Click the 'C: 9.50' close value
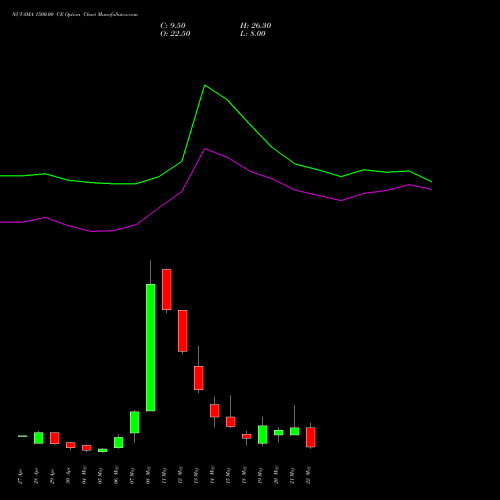 (x=173, y=26)
